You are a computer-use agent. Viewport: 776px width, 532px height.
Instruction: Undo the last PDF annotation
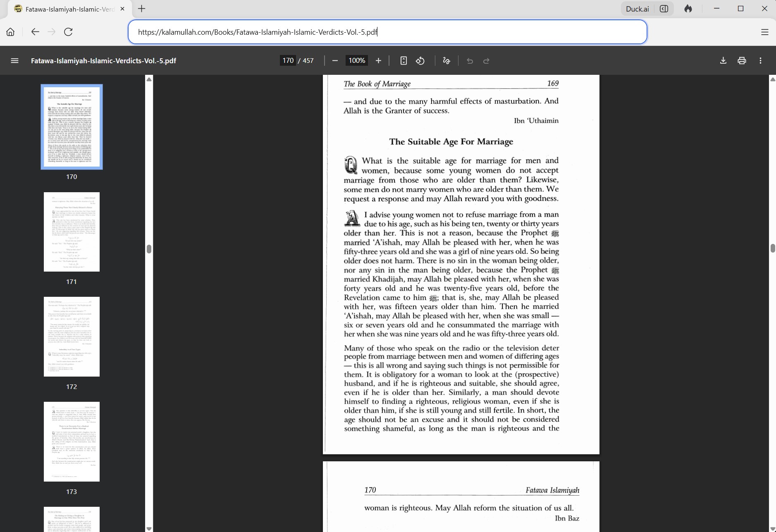pos(470,61)
